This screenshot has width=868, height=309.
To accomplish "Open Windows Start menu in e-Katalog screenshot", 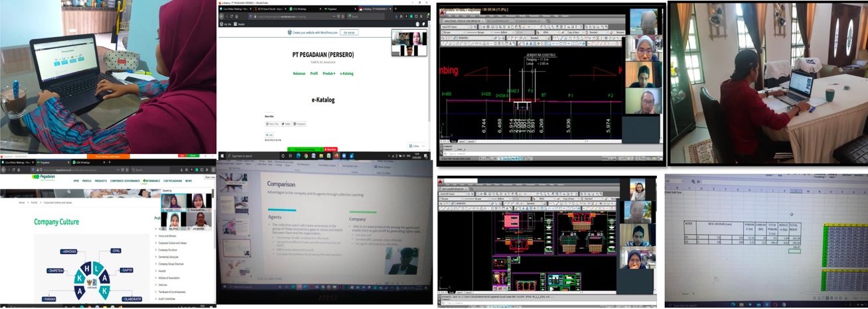I will pyautogui.click(x=222, y=156).
